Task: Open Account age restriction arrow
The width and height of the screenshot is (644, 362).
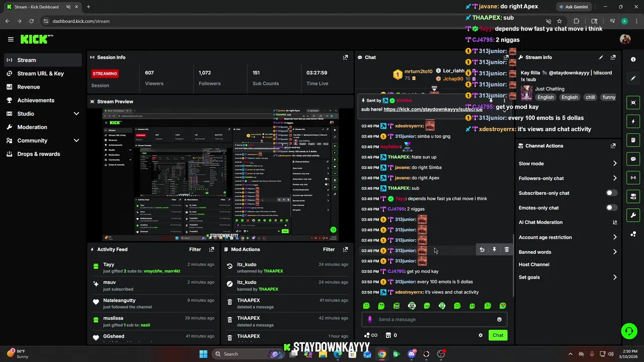Action: pos(615,237)
